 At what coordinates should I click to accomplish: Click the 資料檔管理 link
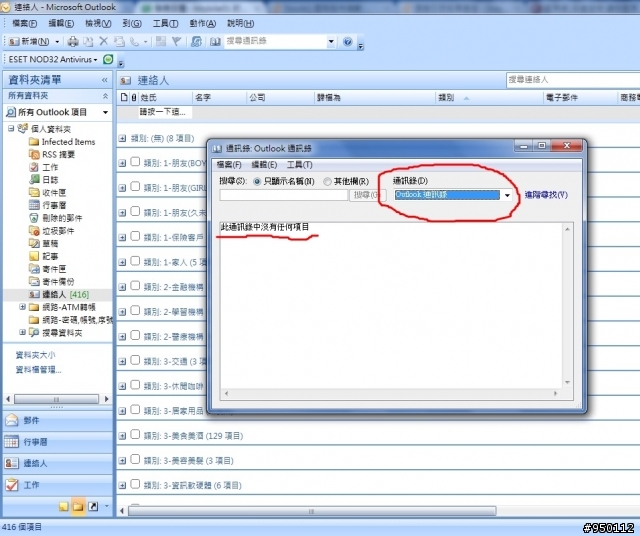[38, 370]
